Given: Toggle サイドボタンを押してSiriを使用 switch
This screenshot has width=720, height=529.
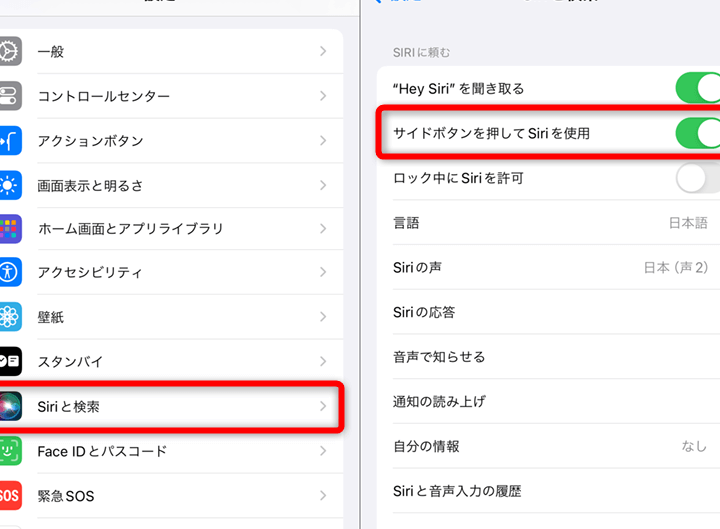Looking at the screenshot, I should point(698,133).
